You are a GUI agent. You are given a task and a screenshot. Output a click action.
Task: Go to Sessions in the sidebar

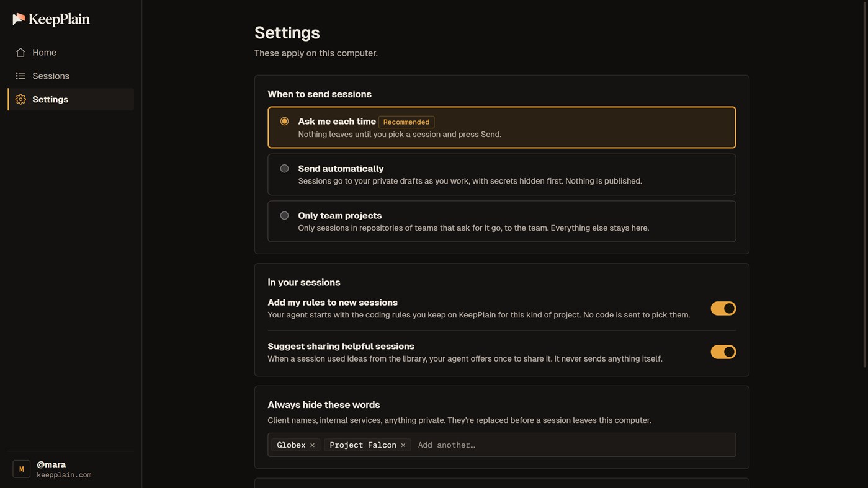[71, 76]
